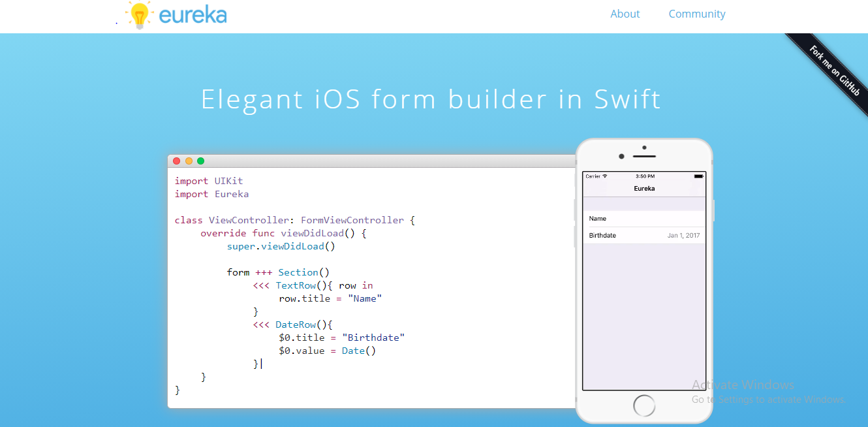Open the About page
The width and height of the screenshot is (868, 427).
coord(625,14)
